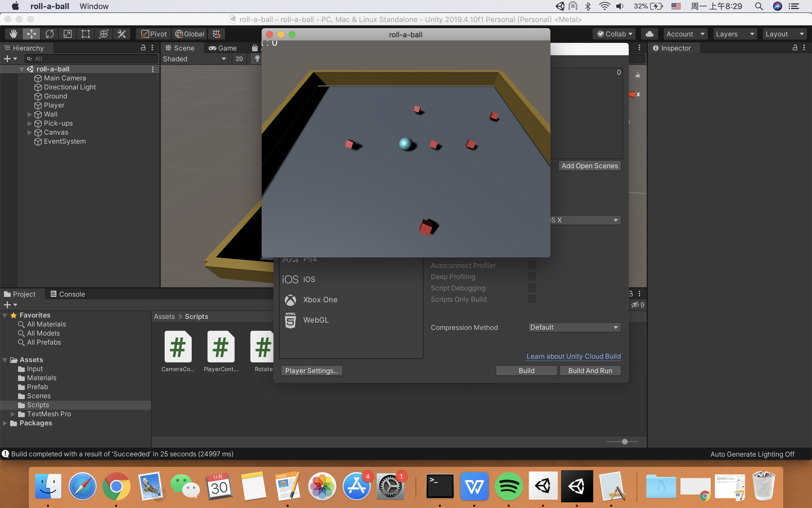Open Learn about Unity Cloud Build link
Screen dimensions: 812x508
point(573,356)
